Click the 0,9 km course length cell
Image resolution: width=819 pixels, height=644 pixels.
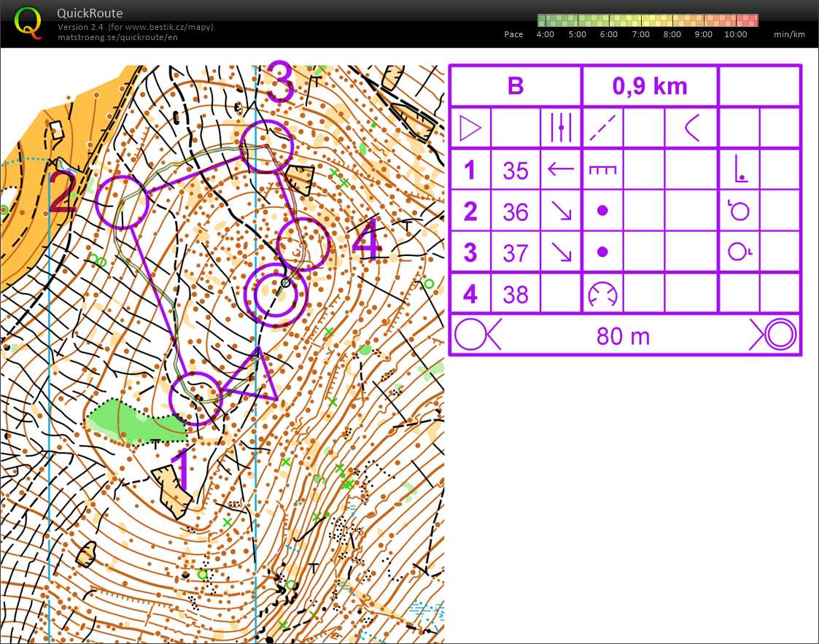649,86
